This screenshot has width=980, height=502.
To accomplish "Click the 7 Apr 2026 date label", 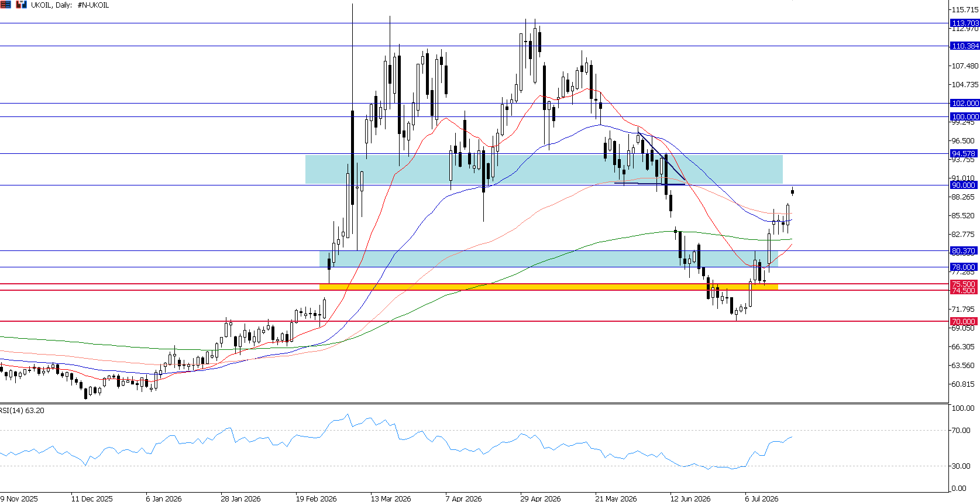I will click(463, 498).
